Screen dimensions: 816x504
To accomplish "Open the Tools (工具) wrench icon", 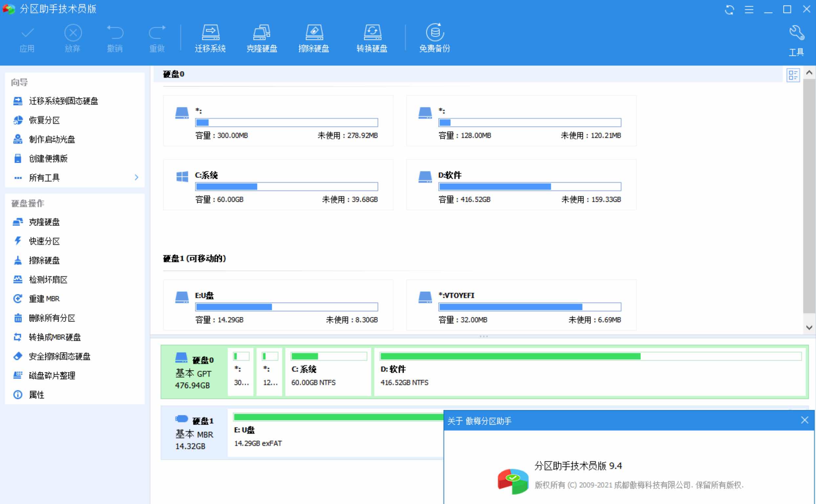I will click(x=796, y=41).
